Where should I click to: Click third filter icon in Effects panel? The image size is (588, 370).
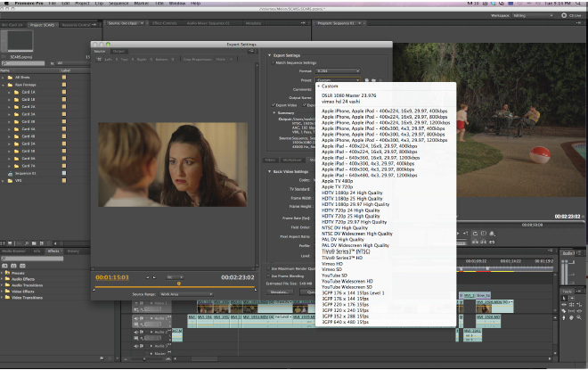pos(22,266)
